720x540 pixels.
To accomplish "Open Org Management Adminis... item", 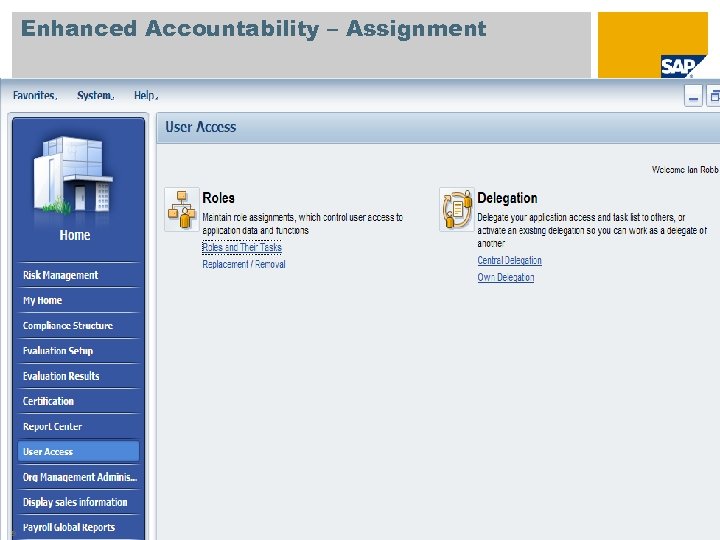I will [79, 477].
